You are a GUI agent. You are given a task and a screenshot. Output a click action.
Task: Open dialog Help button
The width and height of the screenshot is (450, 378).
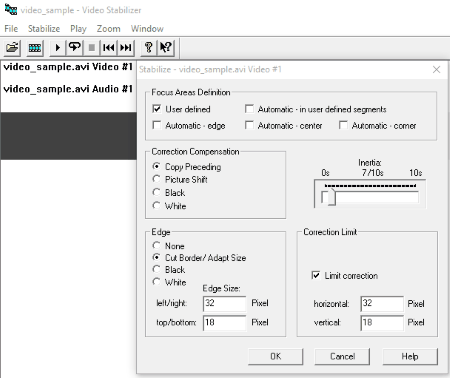410,356
